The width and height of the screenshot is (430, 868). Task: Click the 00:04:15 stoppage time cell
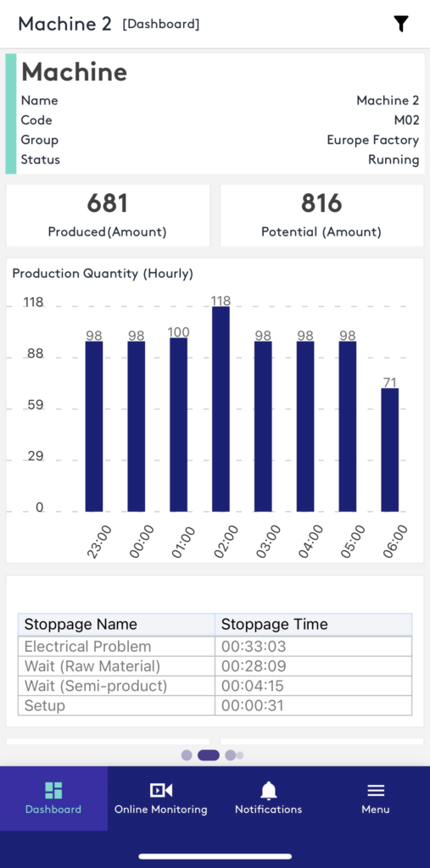313,686
